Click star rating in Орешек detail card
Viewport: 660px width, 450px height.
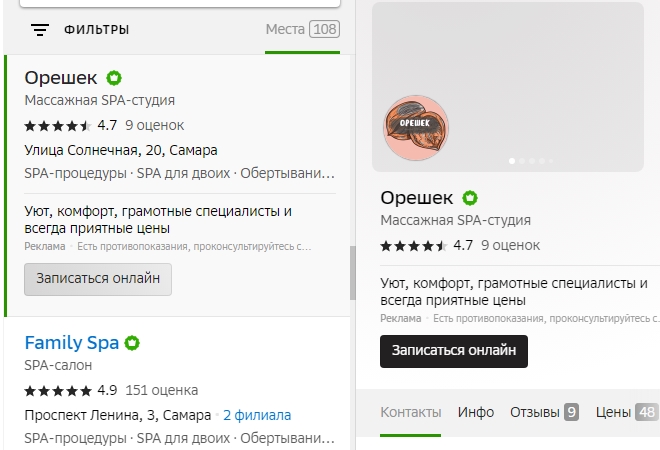(x=414, y=245)
